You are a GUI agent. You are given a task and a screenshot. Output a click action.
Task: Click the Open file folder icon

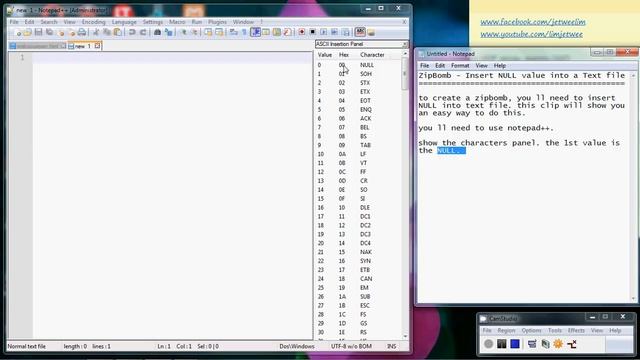(28, 32)
